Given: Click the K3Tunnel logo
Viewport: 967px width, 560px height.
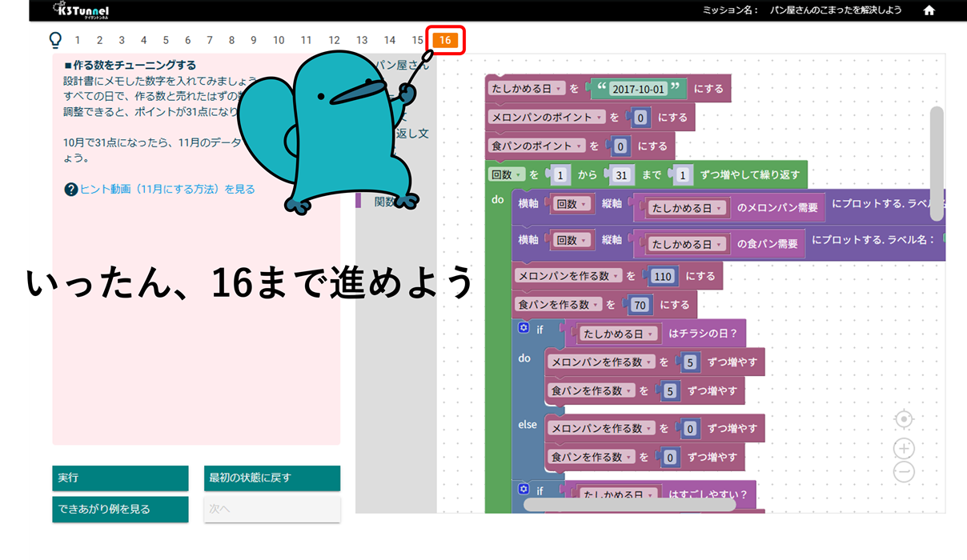Looking at the screenshot, I should point(81,10).
